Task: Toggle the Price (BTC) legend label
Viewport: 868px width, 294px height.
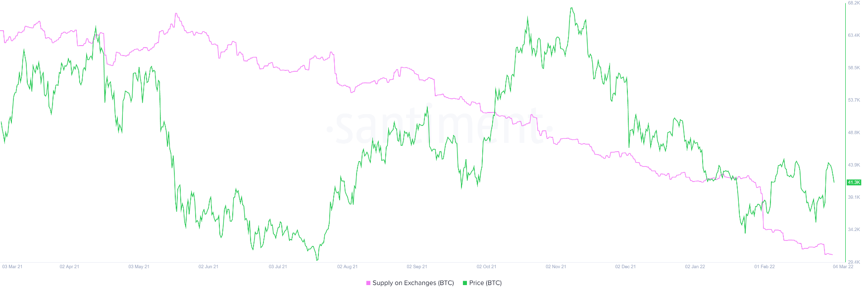Action: 485,283
